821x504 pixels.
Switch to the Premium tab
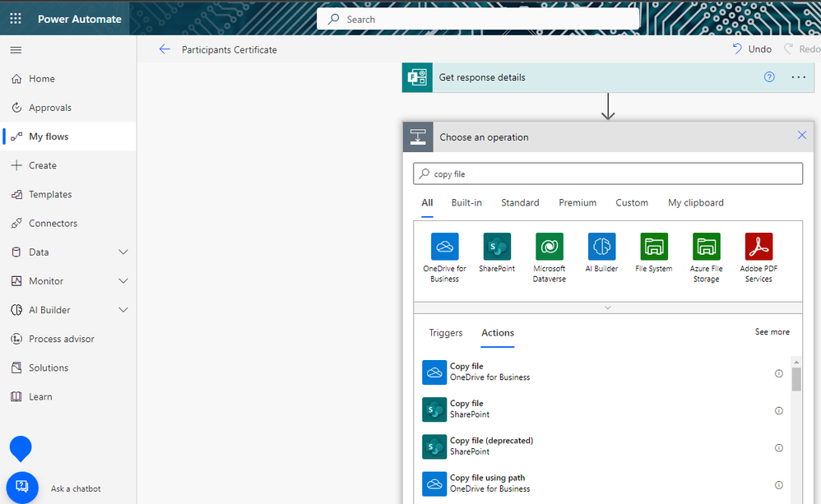[577, 202]
